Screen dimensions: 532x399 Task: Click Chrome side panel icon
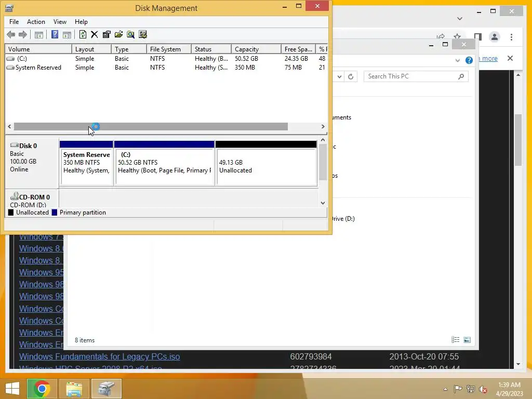click(x=478, y=37)
